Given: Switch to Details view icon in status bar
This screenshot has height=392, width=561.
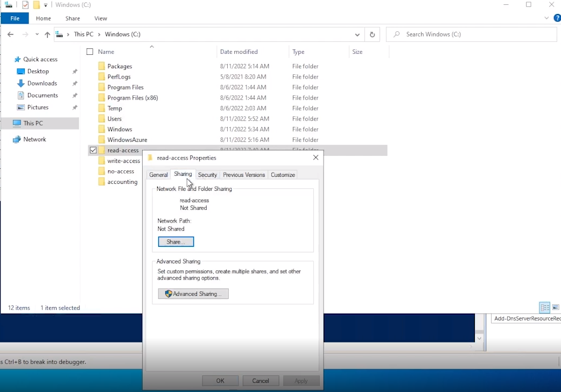Looking at the screenshot, I should [544, 308].
